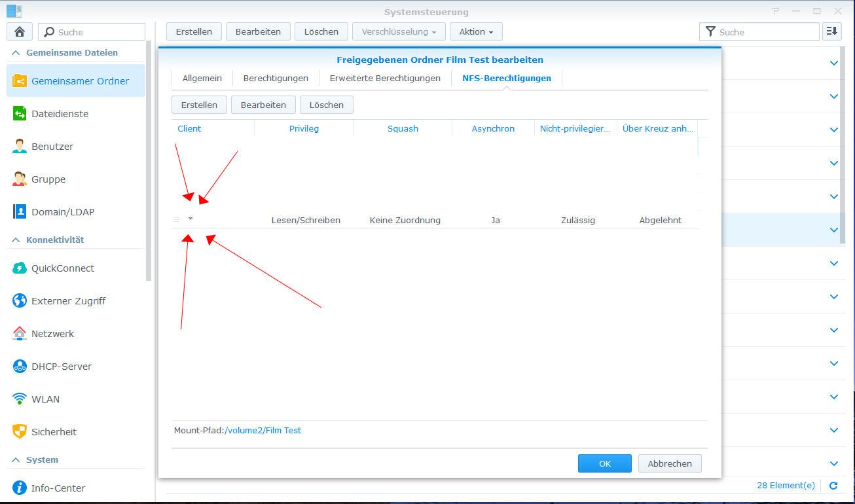Open Domain/LDAP settings
855x504 pixels.
pyautogui.click(x=76, y=212)
